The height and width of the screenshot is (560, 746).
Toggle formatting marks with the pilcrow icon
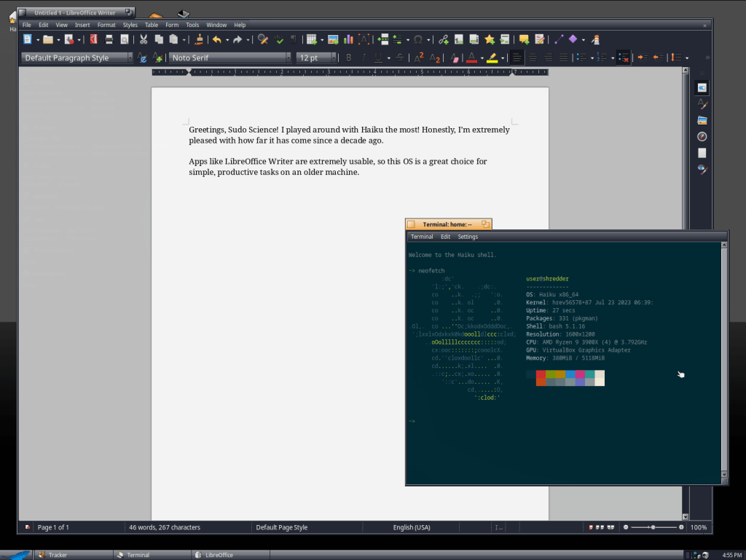[x=293, y=39]
